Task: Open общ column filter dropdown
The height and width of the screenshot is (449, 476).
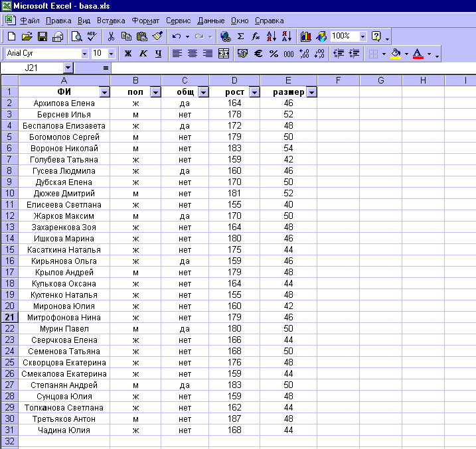Action: [x=203, y=92]
